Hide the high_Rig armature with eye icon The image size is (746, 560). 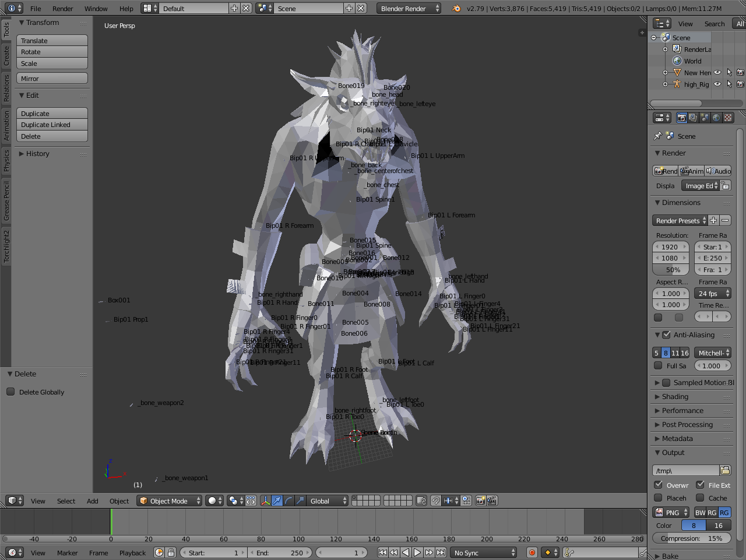[x=717, y=84]
